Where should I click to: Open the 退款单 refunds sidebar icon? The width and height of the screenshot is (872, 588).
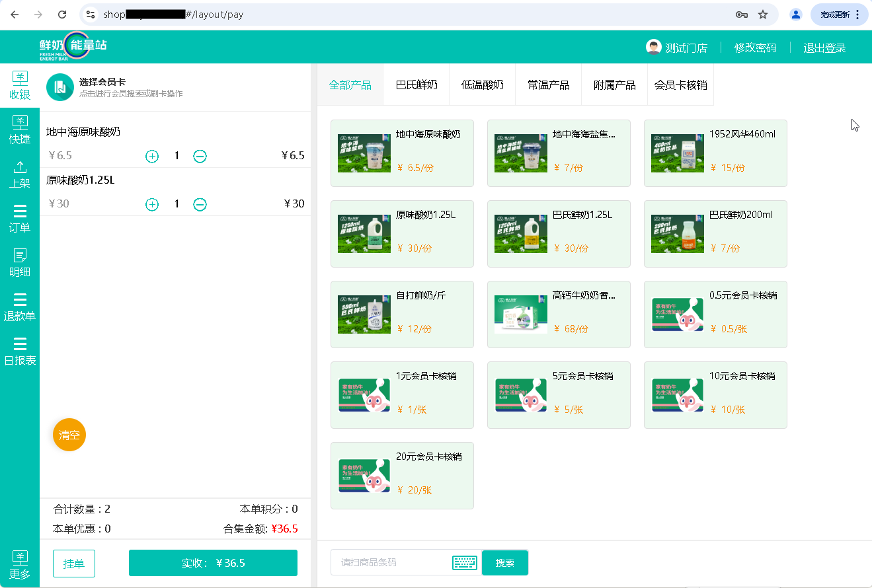coord(20,307)
